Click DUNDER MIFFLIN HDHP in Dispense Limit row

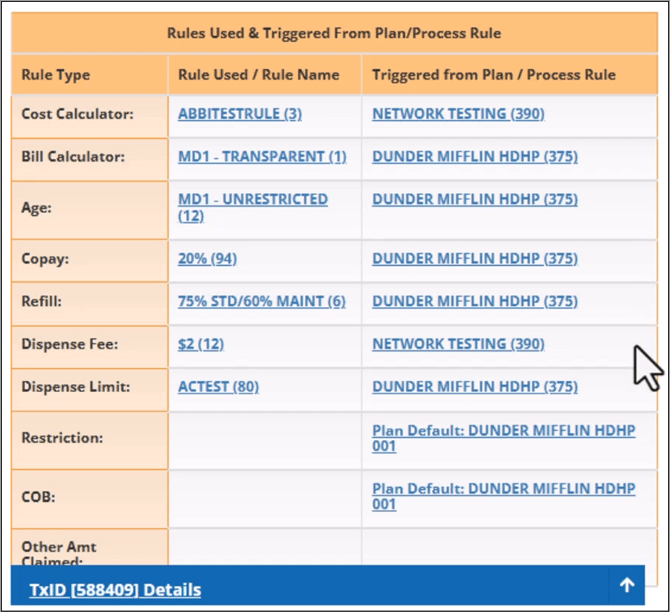point(474,387)
